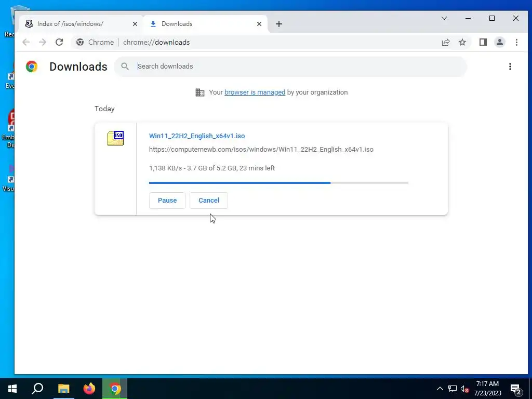The width and height of the screenshot is (532, 399).
Task: Open the profile avatar menu
Action: [x=500, y=42]
